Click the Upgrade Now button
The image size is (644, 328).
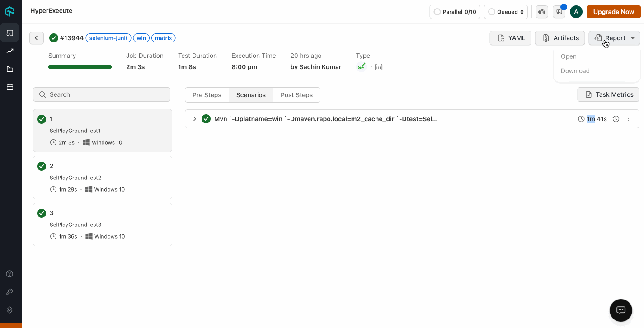coord(613,12)
